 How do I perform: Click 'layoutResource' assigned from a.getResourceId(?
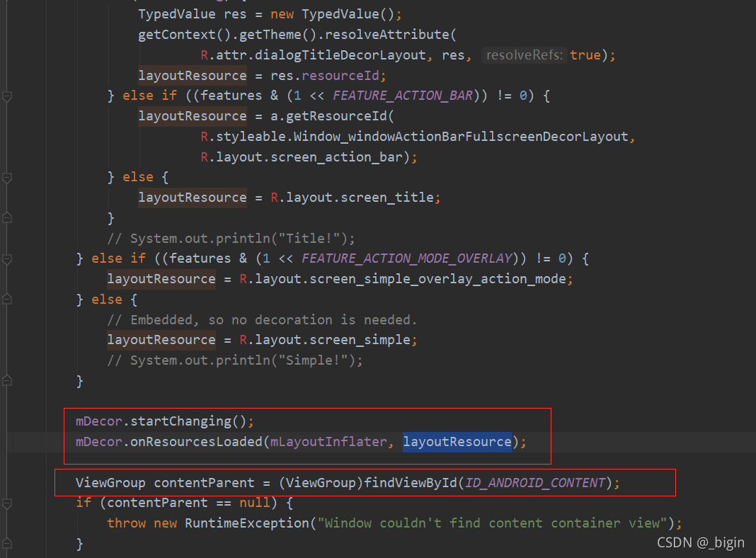coord(193,116)
